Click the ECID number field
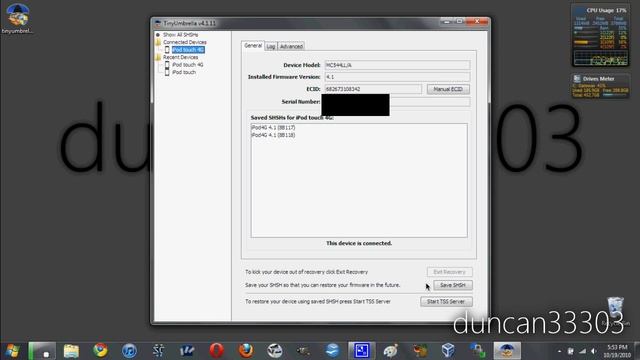Image resolution: width=640 pixels, height=360 pixels. 373,89
